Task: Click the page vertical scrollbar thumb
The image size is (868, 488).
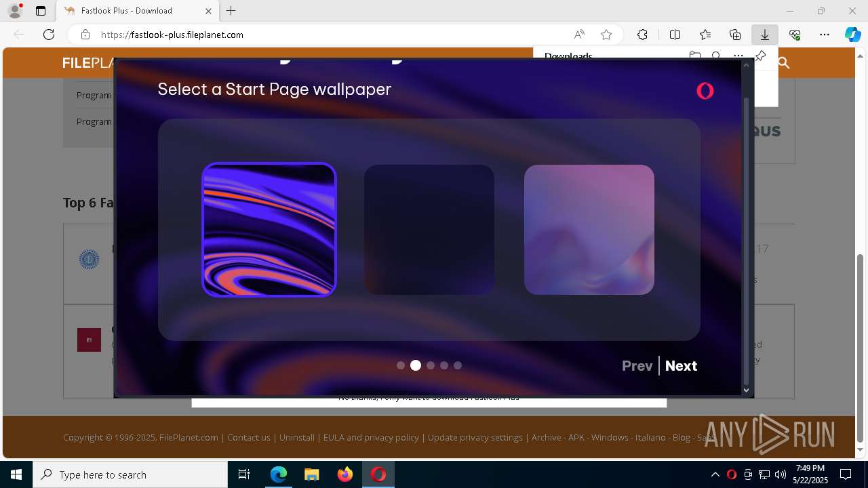Action: click(x=861, y=347)
